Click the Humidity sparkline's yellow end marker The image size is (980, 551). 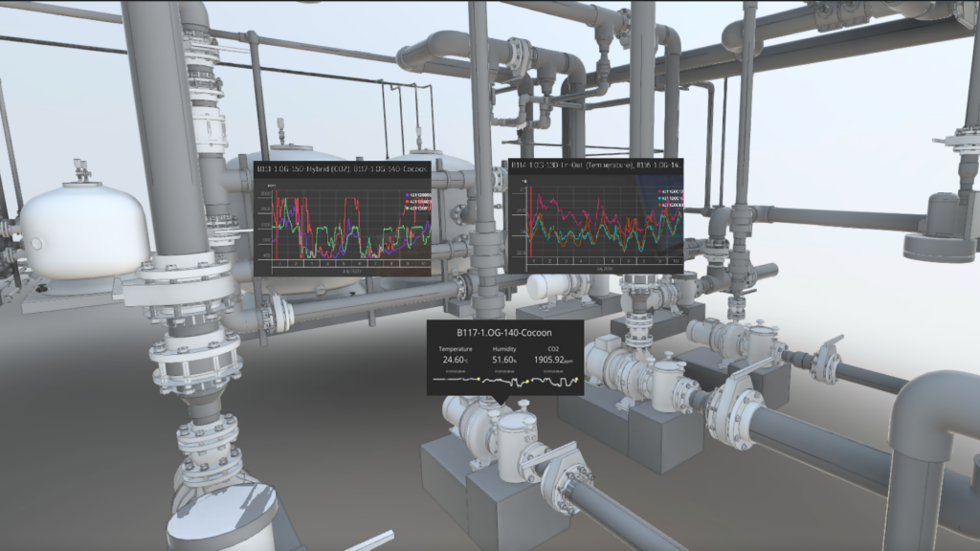pos(527,380)
